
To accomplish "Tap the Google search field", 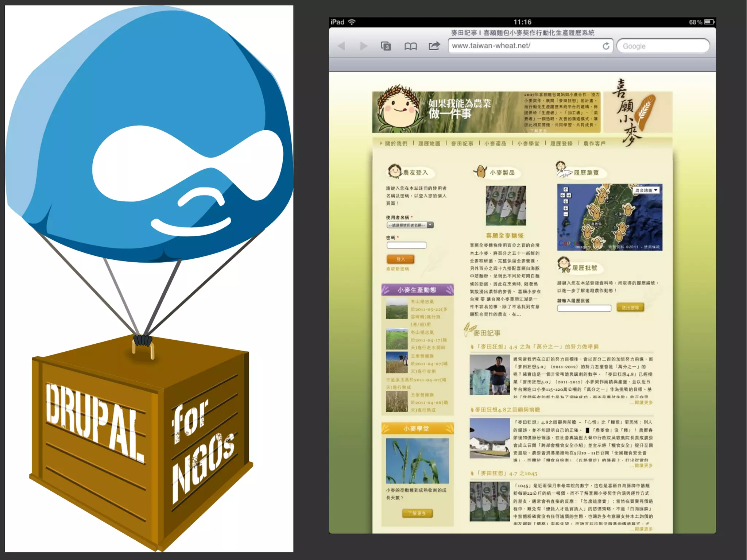I will (x=663, y=46).
